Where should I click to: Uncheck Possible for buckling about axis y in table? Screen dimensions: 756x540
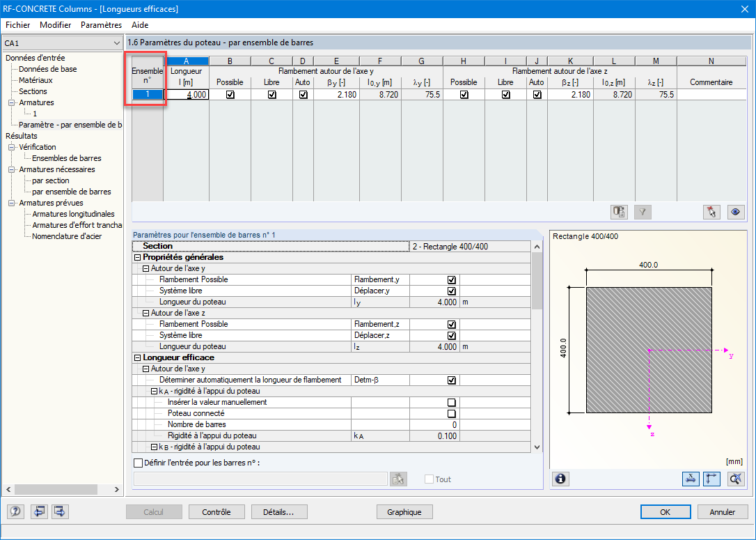230,95
